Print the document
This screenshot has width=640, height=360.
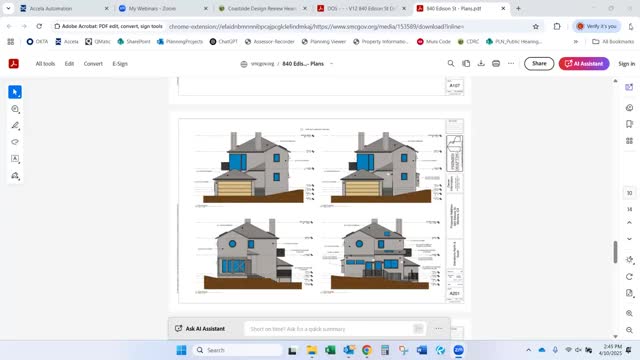click(496, 64)
